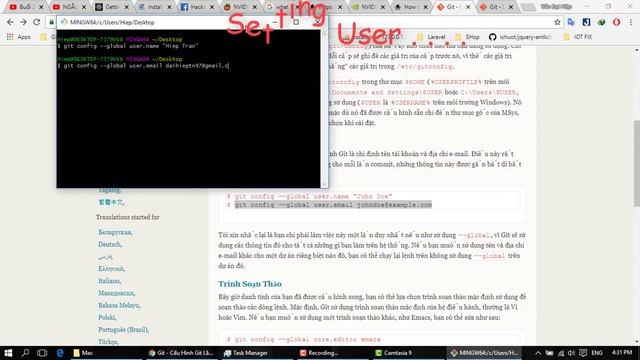Open the Bahasa Melayu translation link
Screen dimensions: 640x360
point(119,305)
